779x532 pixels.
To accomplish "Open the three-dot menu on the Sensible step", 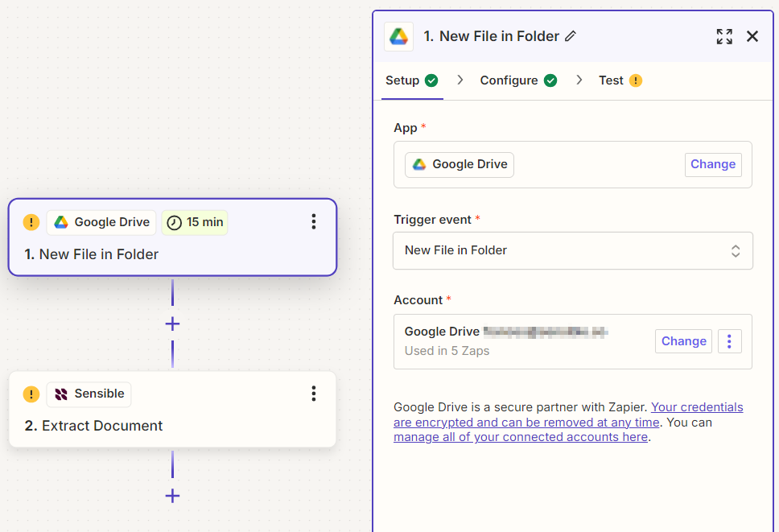I will [314, 394].
